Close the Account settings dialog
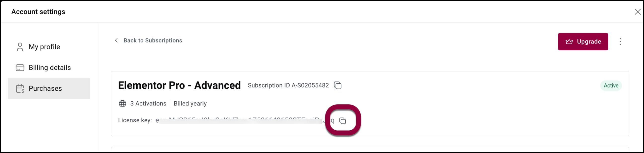Image resolution: width=644 pixels, height=153 pixels. [x=637, y=12]
